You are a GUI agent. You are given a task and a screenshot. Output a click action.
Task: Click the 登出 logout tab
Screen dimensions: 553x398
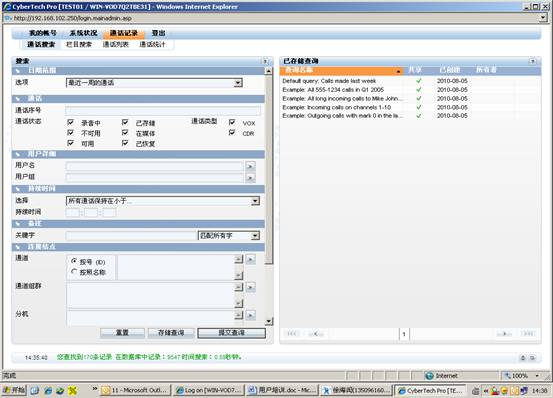(158, 33)
